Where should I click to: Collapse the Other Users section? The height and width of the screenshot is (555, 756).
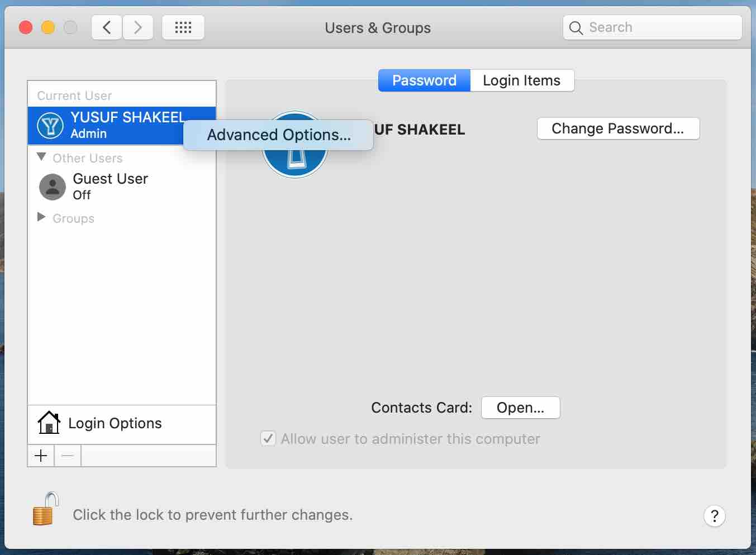[41, 157]
